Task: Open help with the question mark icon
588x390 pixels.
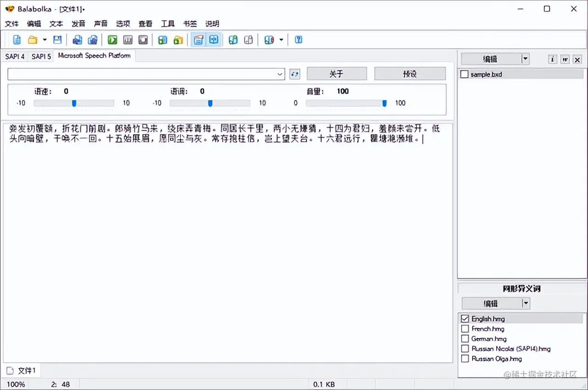Action: coord(299,40)
